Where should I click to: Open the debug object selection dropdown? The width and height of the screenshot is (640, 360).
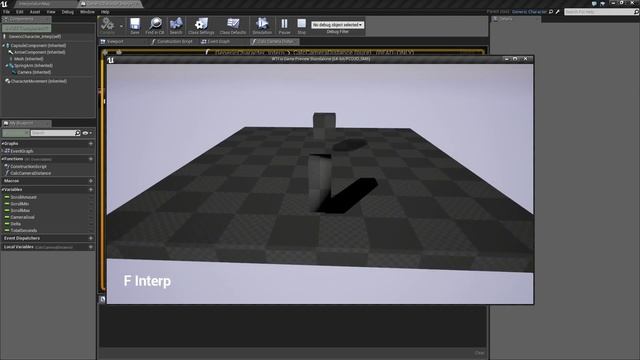338,25
